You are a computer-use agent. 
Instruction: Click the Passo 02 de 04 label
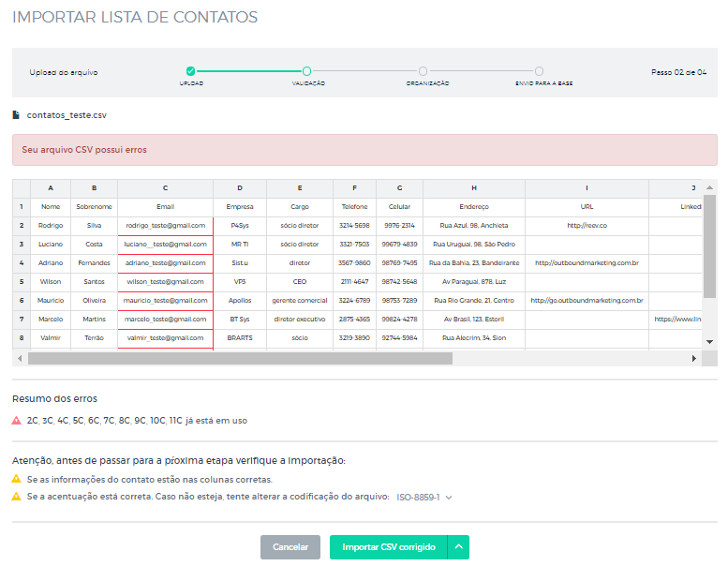pyautogui.click(x=678, y=72)
